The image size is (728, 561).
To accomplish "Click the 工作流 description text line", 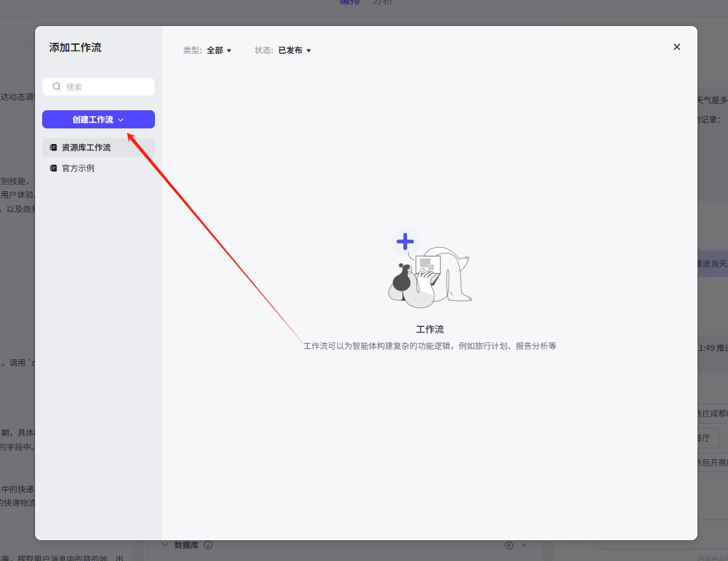I will click(x=430, y=346).
